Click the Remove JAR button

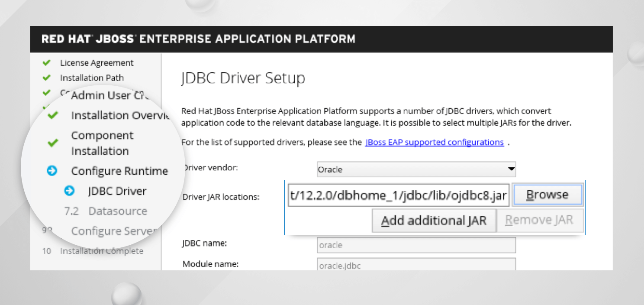pos(539,221)
